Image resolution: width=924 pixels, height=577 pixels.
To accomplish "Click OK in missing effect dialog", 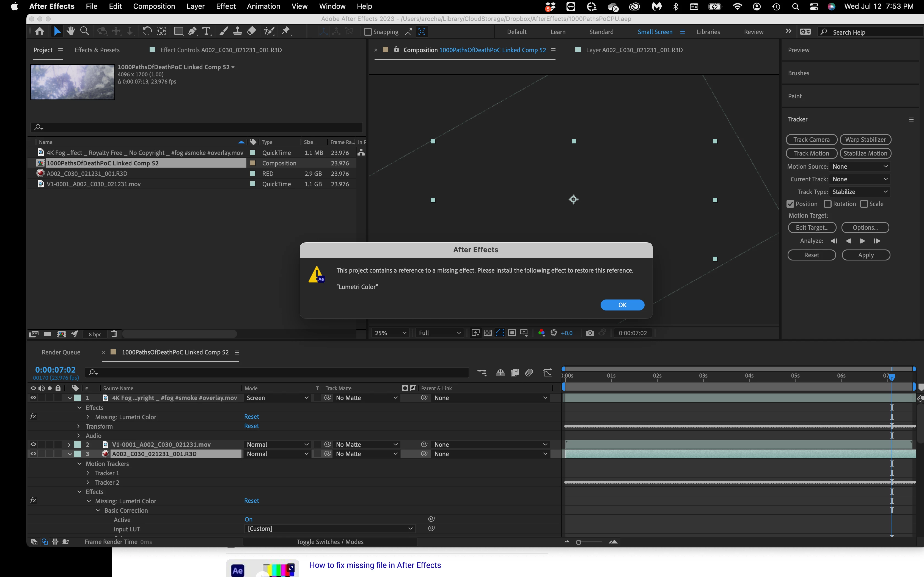I will (622, 305).
